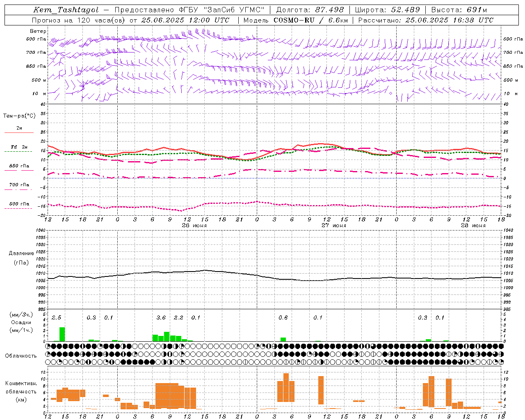Click the (гПа) unit label under Давление
The width and height of the screenshot is (525, 420).
(21, 263)
